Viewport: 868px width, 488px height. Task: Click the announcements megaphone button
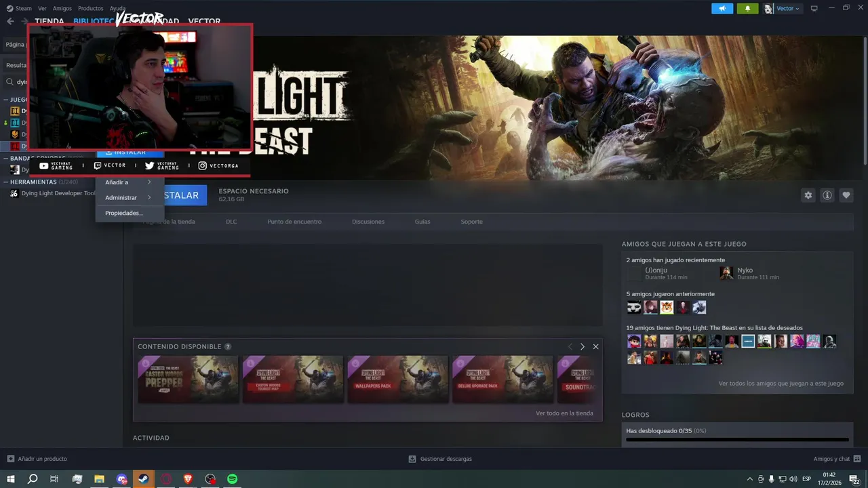[722, 8]
